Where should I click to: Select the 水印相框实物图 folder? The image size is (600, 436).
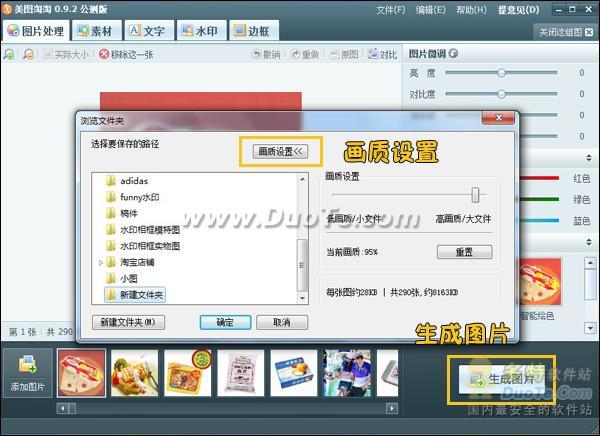tap(143, 246)
